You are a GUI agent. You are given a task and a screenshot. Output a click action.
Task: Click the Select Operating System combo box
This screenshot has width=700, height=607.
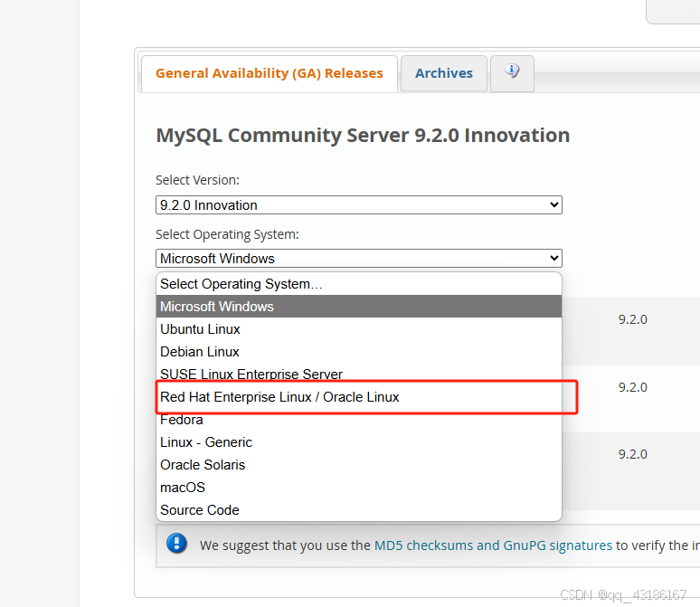pyautogui.click(x=358, y=258)
